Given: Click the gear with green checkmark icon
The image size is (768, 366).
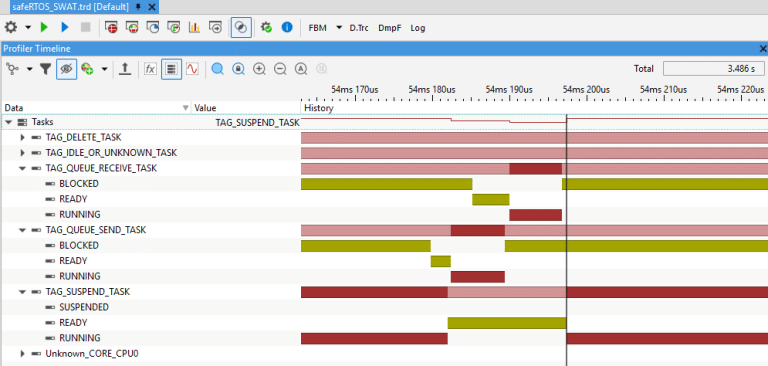Looking at the screenshot, I should pos(266,28).
